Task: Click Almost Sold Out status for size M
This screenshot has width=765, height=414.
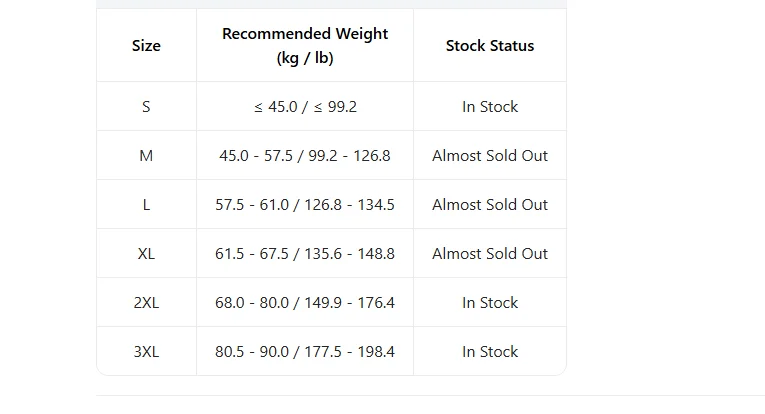Action: [x=490, y=156]
